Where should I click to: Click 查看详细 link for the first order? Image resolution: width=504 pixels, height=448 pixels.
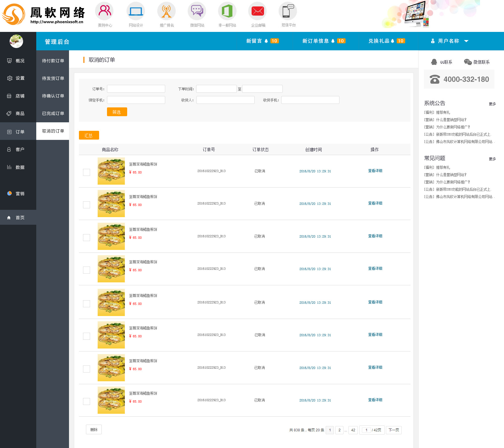click(375, 171)
